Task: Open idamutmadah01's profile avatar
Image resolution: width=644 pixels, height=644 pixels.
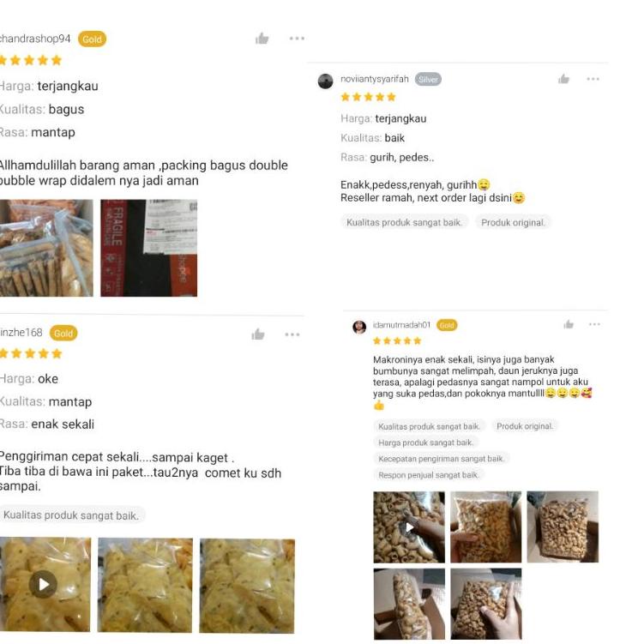Action: click(359, 327)
